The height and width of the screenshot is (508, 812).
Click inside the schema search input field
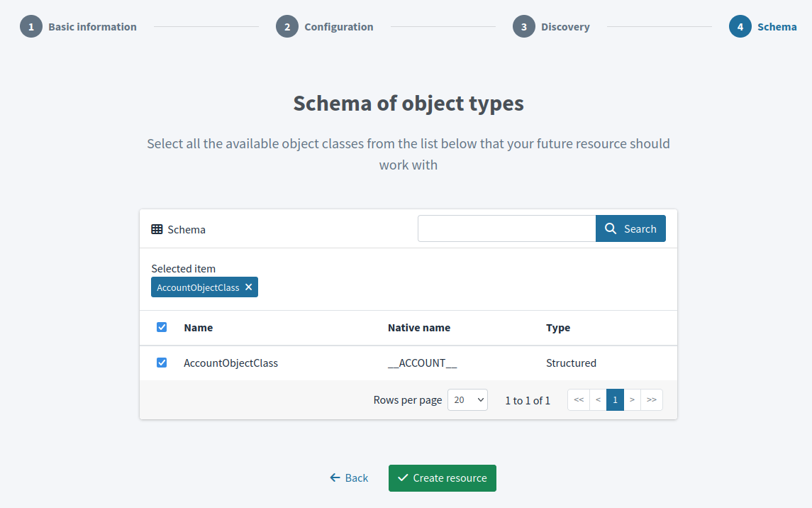[x=506, y=228]
